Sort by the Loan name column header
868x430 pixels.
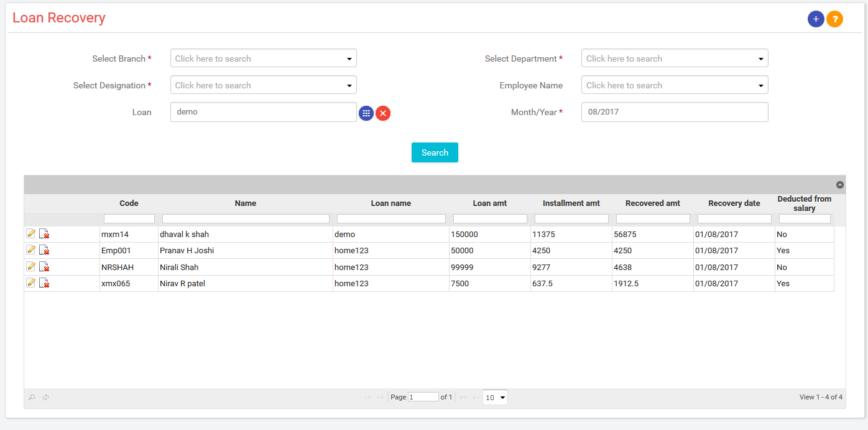click(x=391, y=203)
